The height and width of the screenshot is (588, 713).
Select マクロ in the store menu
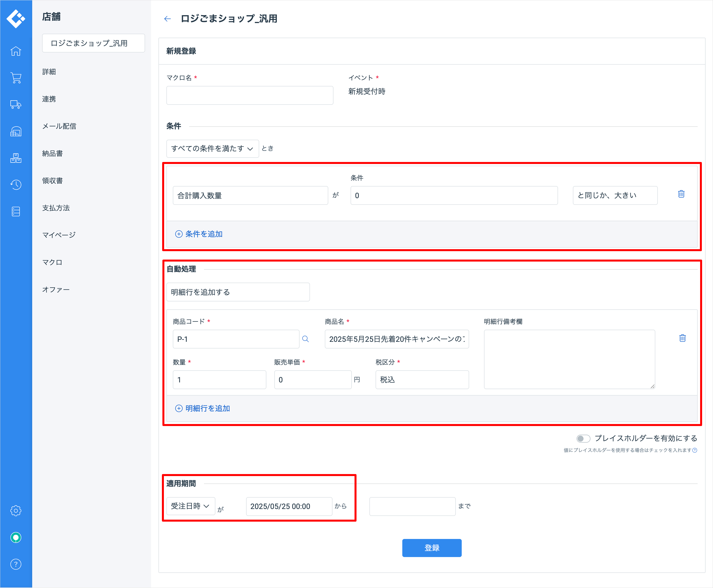click(x=52, y=263)
